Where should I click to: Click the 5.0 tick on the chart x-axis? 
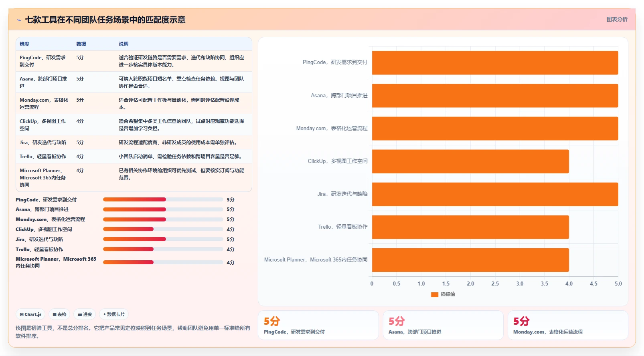(x=618, y=284)
